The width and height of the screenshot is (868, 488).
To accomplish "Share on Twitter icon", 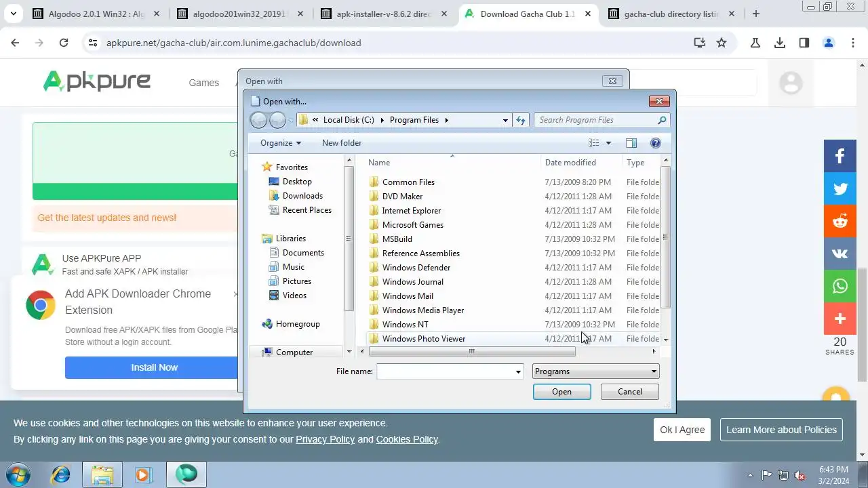I will [x=840, y=188].
